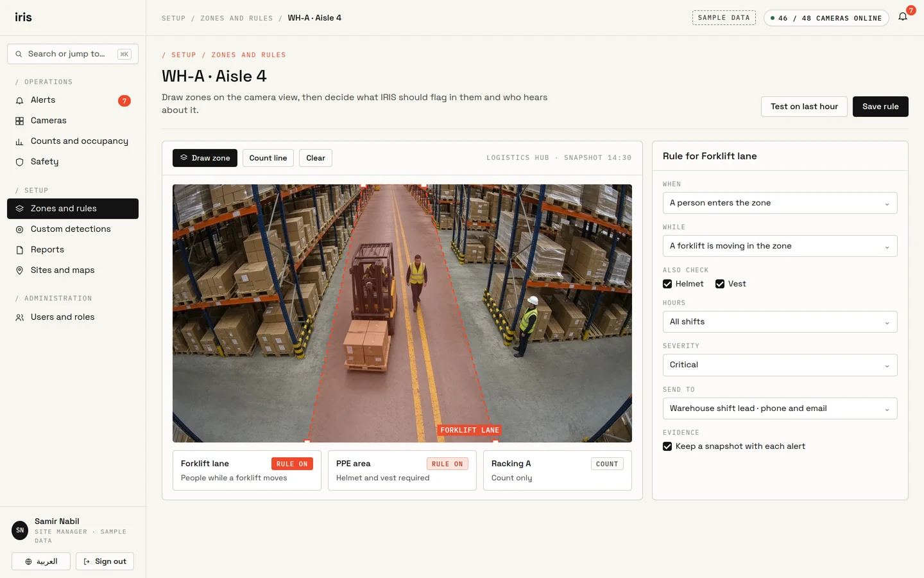Screen dimensions: 924x578
Task: Click the SAMPLE DATA tag
Action: point(724,18)
